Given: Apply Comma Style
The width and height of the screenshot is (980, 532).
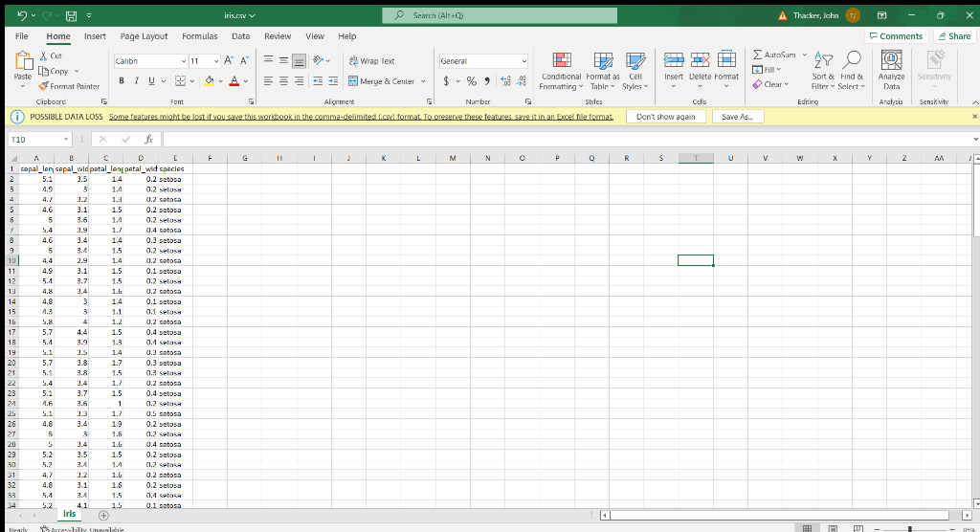Looking at the screenshot, I should pyautogui.click(x=487, y=80).
